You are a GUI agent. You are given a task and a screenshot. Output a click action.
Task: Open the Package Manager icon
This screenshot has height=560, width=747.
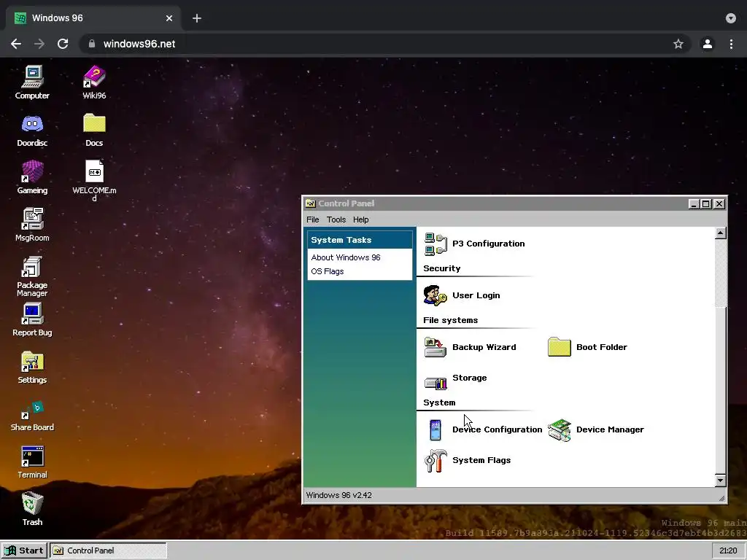click(x=32, y=276)
